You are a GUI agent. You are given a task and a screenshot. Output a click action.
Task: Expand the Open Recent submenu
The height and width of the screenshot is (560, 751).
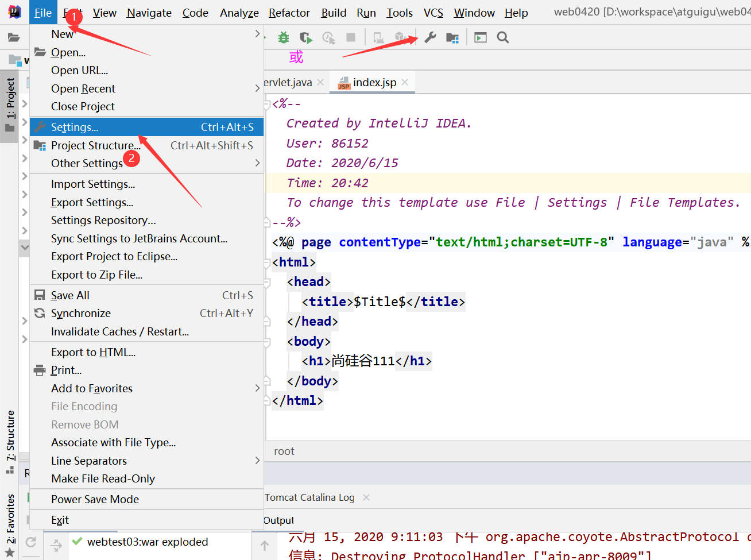(146, 88)
